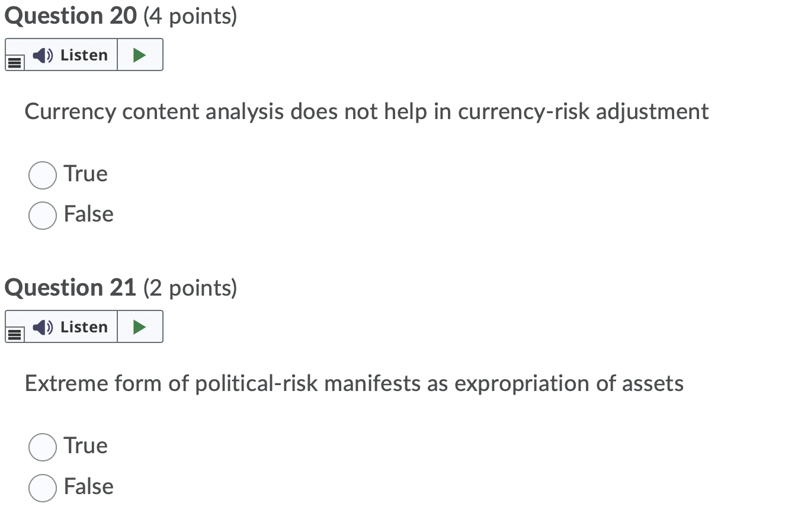801x532 pixels.
Task: Click the Listen control's audio icon above currency question
Action: (41, 55)
